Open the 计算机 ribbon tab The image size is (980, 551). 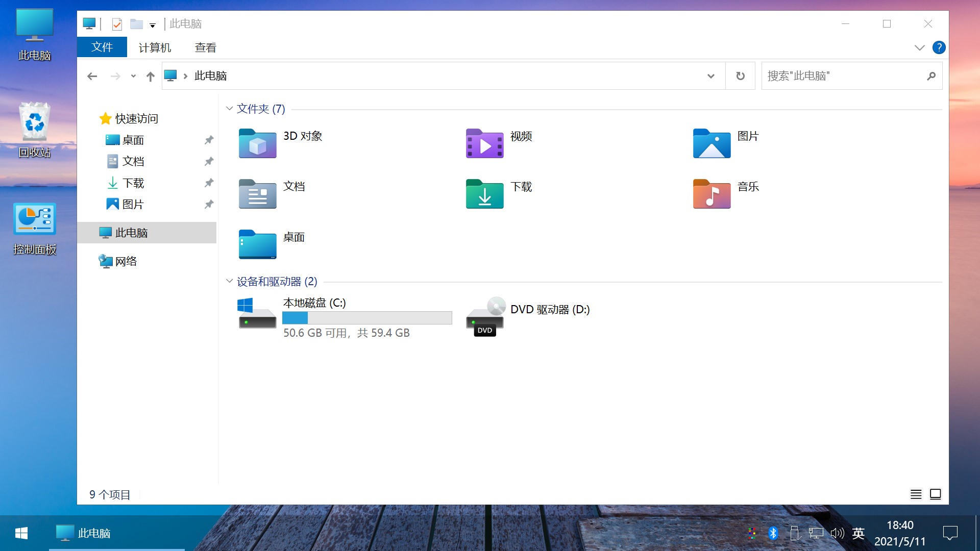pos(155,47)
